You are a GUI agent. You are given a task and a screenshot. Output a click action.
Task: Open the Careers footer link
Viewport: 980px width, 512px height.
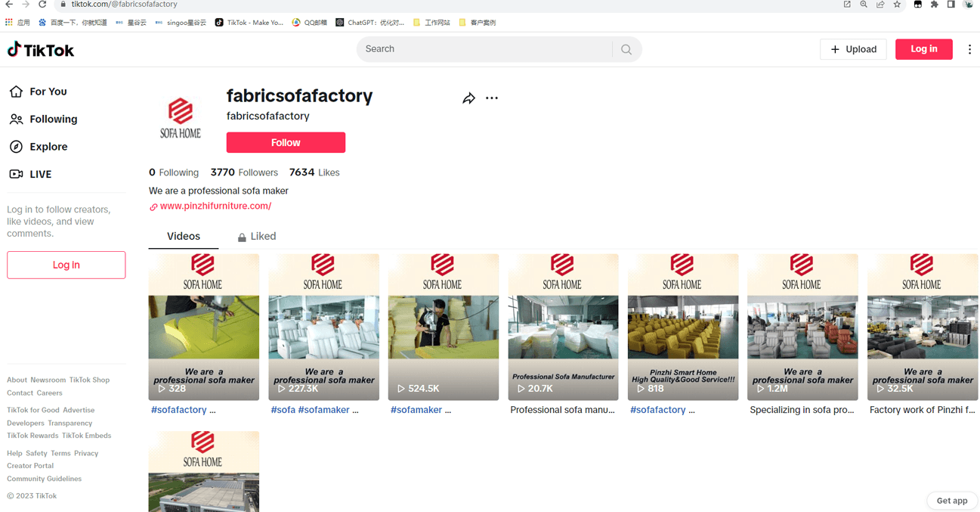point(49,393)
